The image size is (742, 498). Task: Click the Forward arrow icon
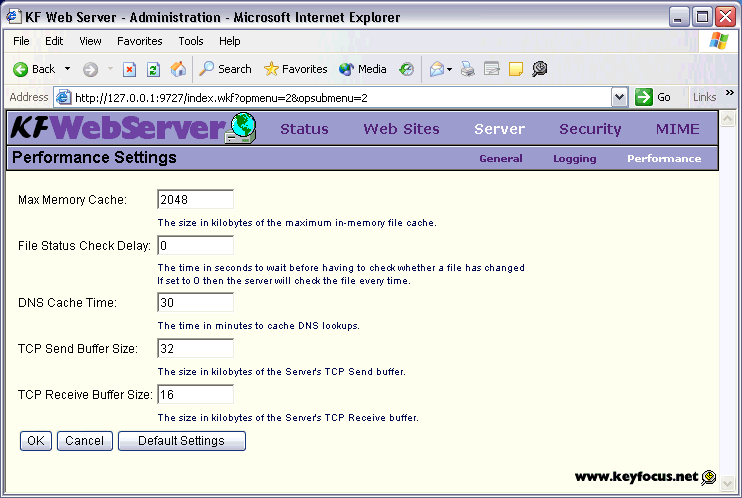click(x=90, y=70)
